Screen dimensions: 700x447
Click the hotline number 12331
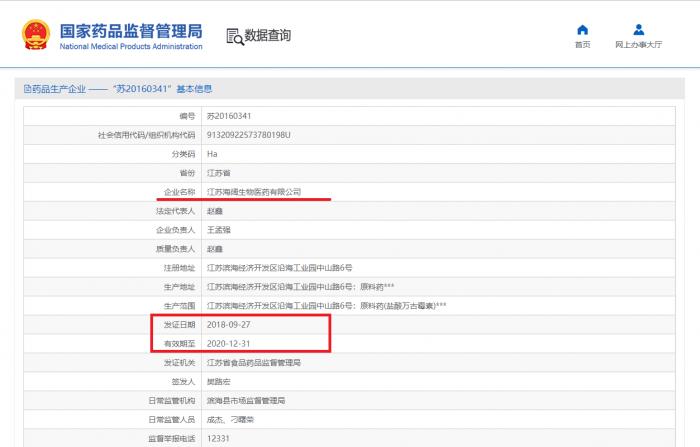pyautogui.click(x=217, y=438)
